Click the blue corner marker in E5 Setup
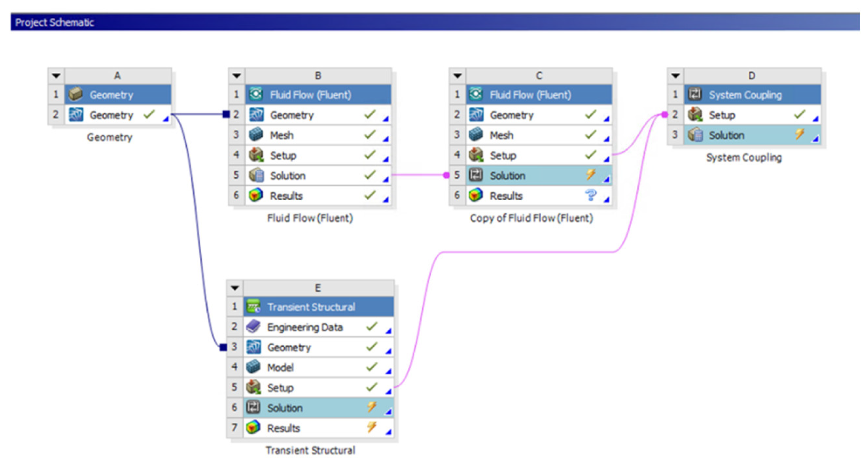The height and width of the screenshot is (474, 868). pos(388,392)
